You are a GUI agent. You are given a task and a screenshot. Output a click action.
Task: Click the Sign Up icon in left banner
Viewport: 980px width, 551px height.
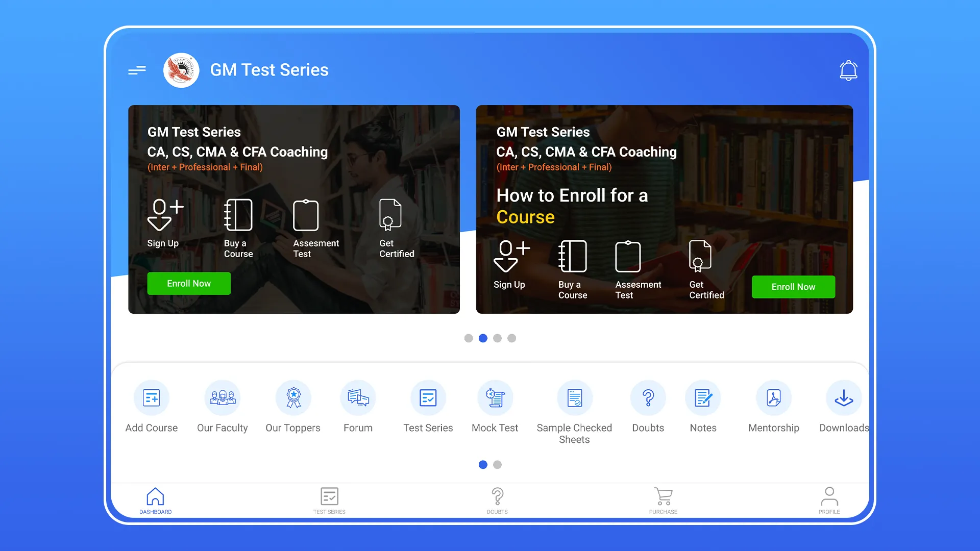click(x=165, y=215)
